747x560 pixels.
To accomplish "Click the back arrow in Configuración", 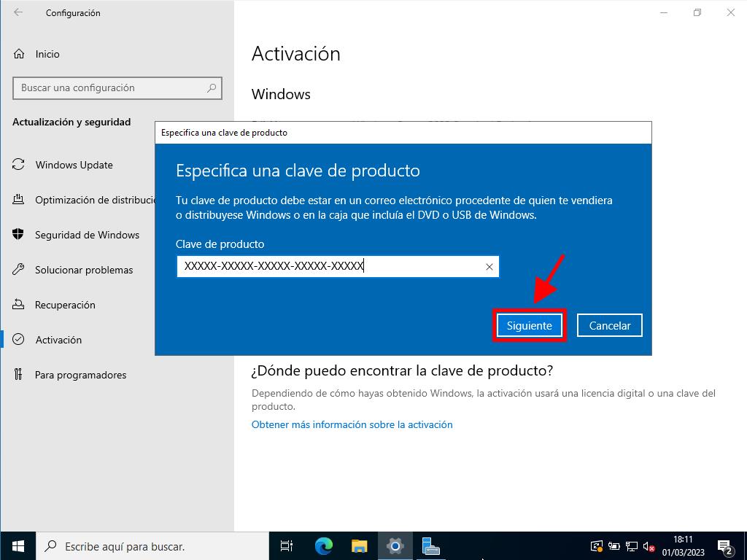I will click(18, 12).
